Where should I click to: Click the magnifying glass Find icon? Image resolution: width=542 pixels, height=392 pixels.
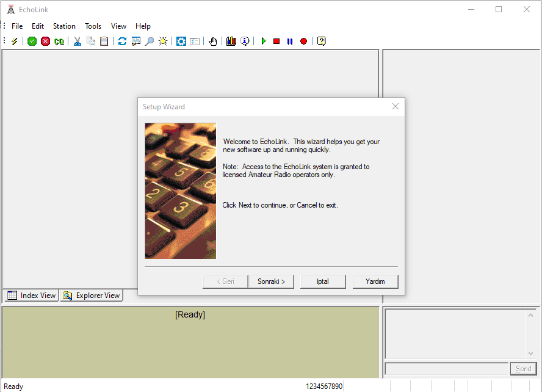[x=149, y=41]
